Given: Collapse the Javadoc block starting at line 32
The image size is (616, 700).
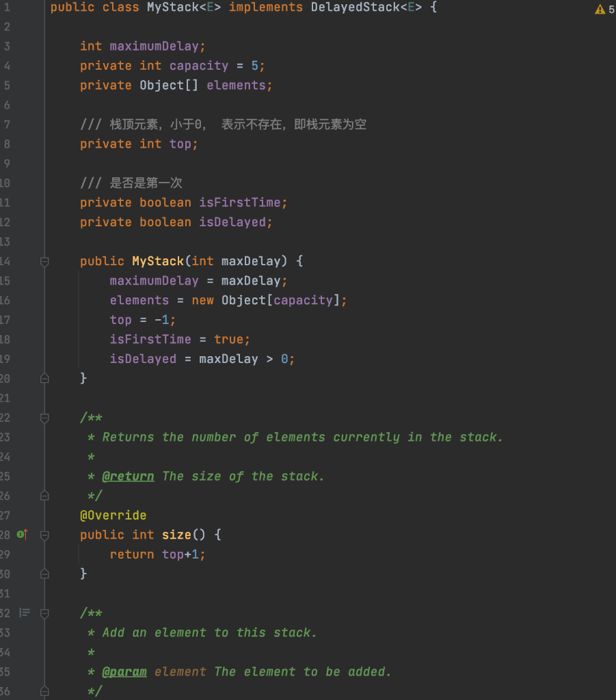Looking at the screenshot, I should pos(44,613).
